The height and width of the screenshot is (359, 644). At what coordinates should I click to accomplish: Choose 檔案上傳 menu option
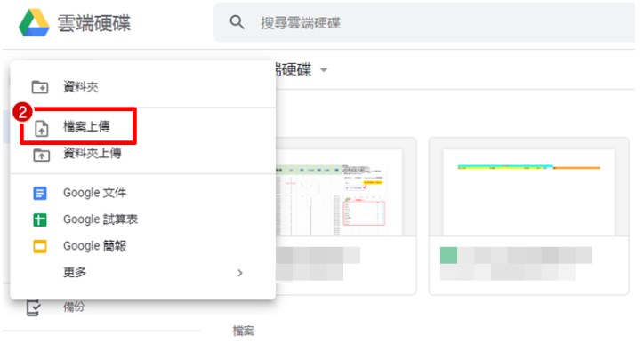click(86, 127)
